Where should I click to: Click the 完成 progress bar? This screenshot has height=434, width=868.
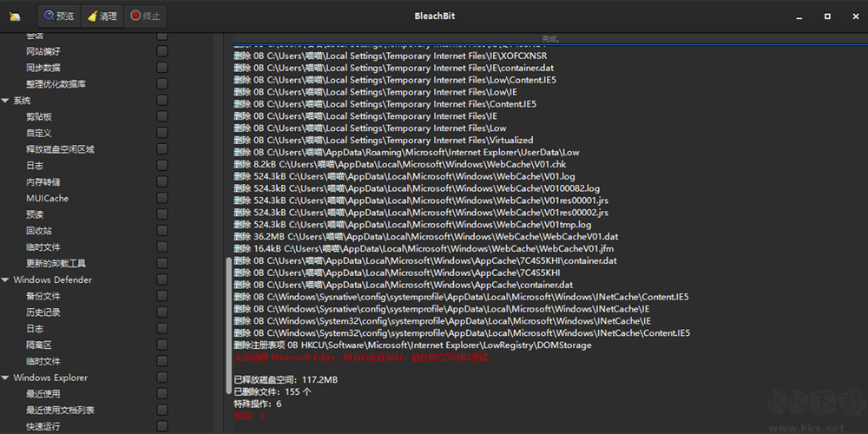[550, 39]
